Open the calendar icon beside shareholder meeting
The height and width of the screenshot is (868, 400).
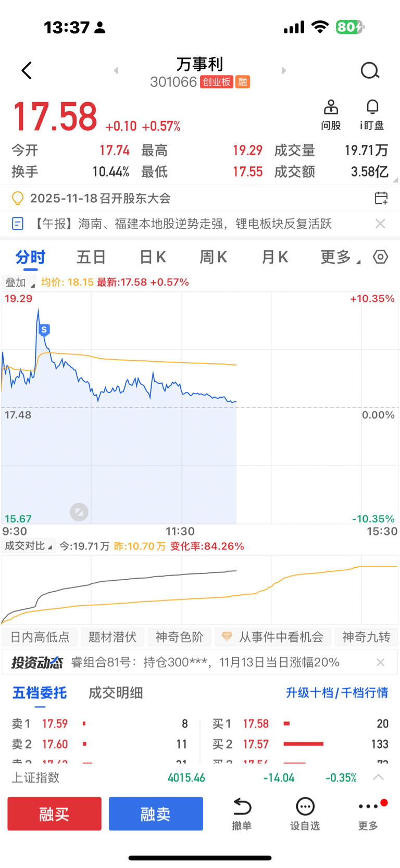click(381, 198)
